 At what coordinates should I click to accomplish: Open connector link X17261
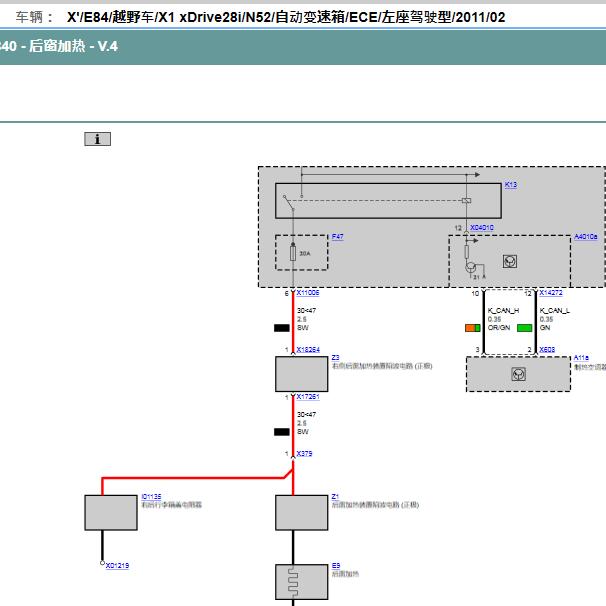pos(308,397)
